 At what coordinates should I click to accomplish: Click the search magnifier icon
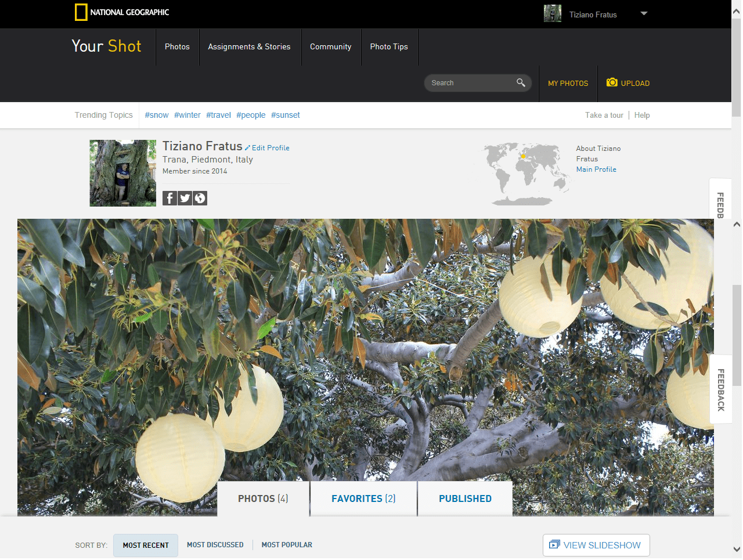tap(521, 82)
